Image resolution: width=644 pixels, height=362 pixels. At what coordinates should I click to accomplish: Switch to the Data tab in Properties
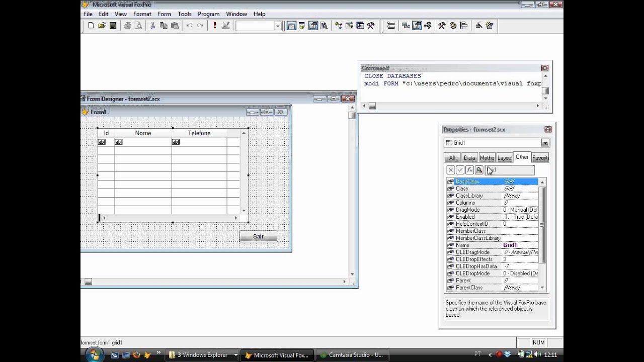tap(469, 158)
